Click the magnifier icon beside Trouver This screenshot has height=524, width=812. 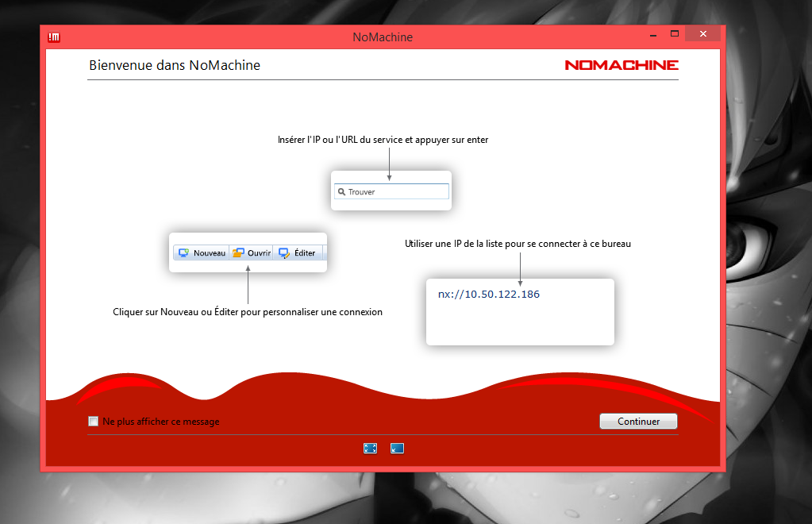click(x=341, y=192)
